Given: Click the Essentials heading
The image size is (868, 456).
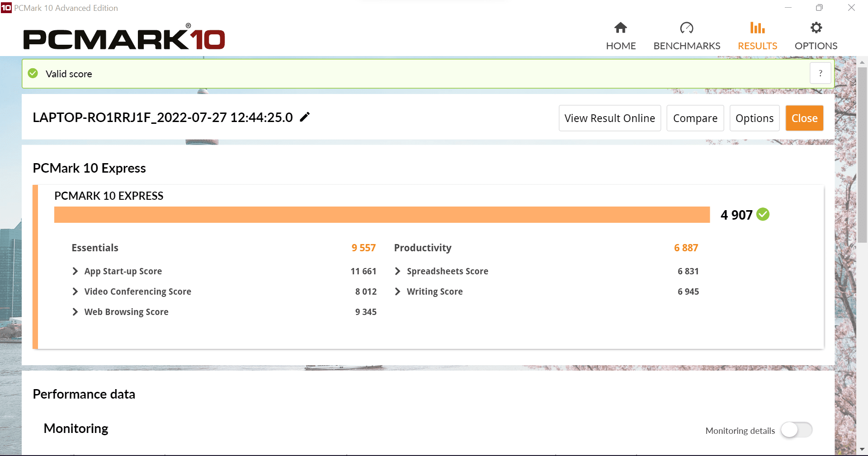Looking at the screenshot, I should tap(95, 248).
